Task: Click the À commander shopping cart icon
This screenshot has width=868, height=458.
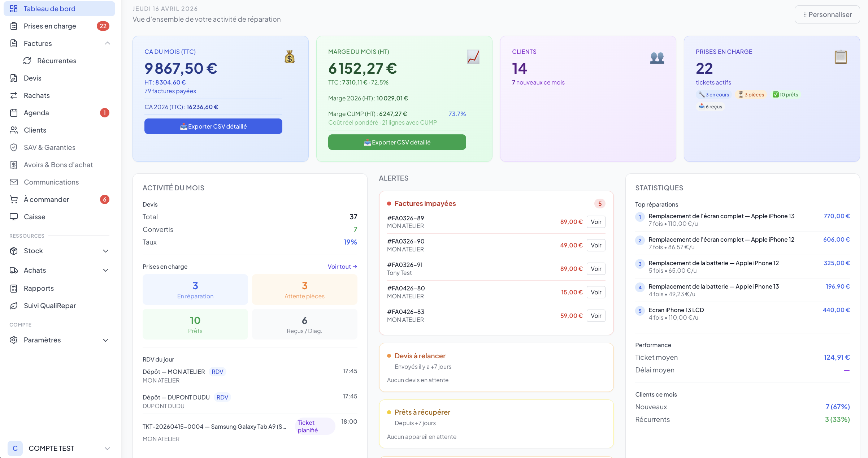Action: [14, 199]
